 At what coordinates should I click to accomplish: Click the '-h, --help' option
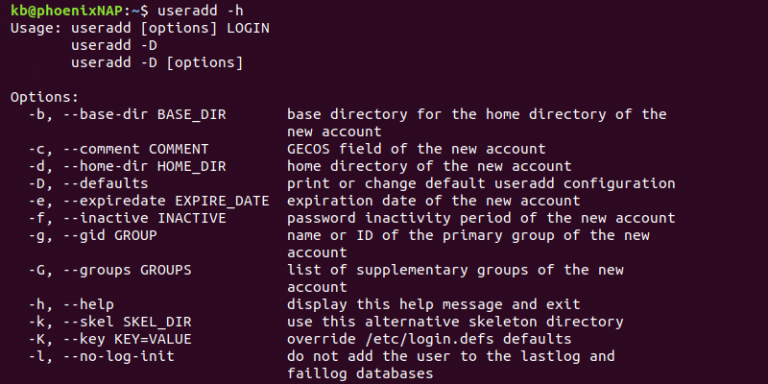(x=71, y=305)
